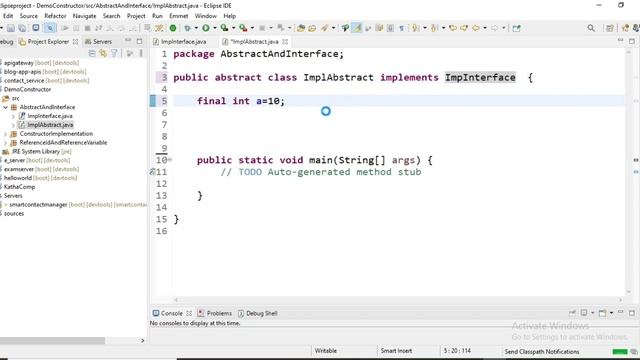The height and width of the screenshot is (360, 640).
Task: Close the ImplAbstract.java editor tab
Action: (x=285, y=42)
